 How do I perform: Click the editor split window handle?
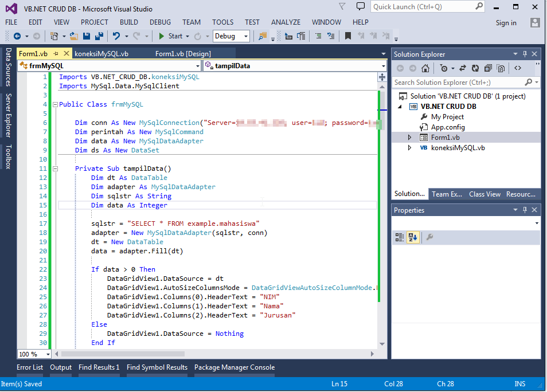(x=382, y=77)
